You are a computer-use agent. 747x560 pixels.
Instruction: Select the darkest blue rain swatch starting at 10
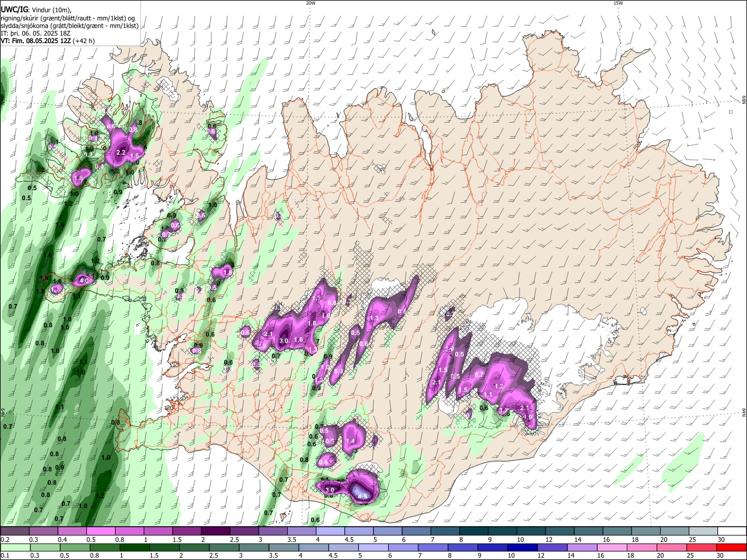pos(522,548)
